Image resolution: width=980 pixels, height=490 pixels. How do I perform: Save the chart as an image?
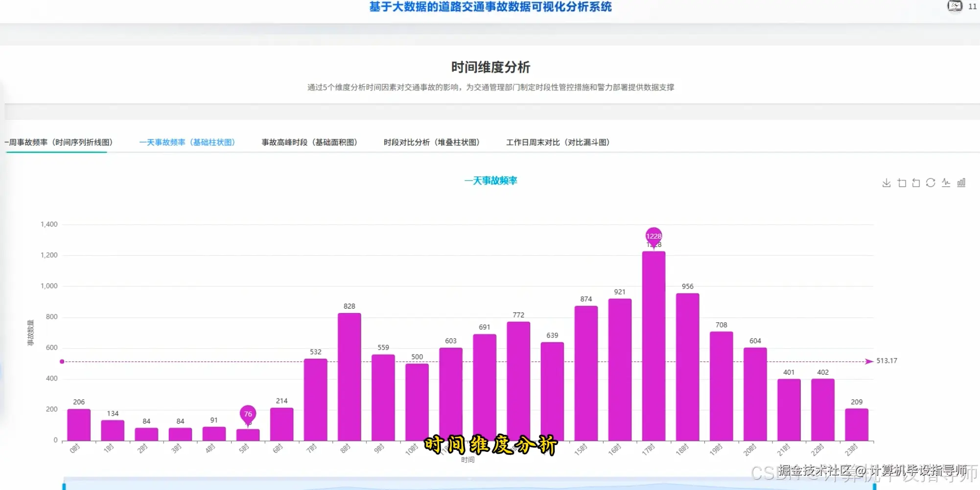(x=887, y=182)
